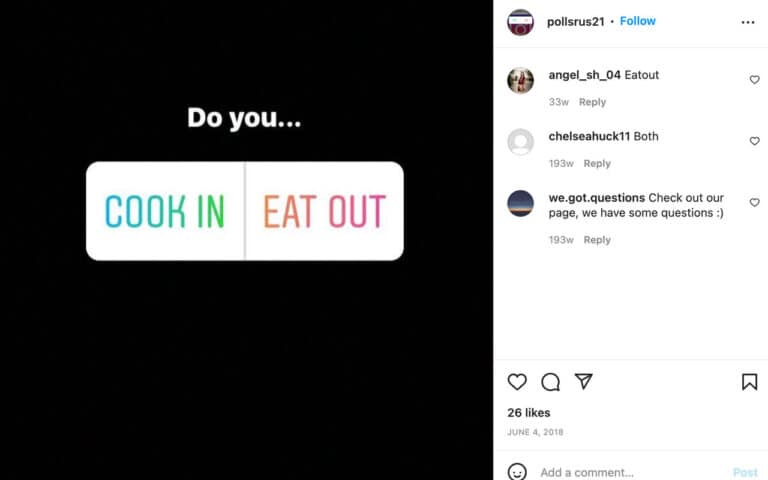
Task: Reply to chelseahuck11's comment
Action: click(x=597, y=164)
